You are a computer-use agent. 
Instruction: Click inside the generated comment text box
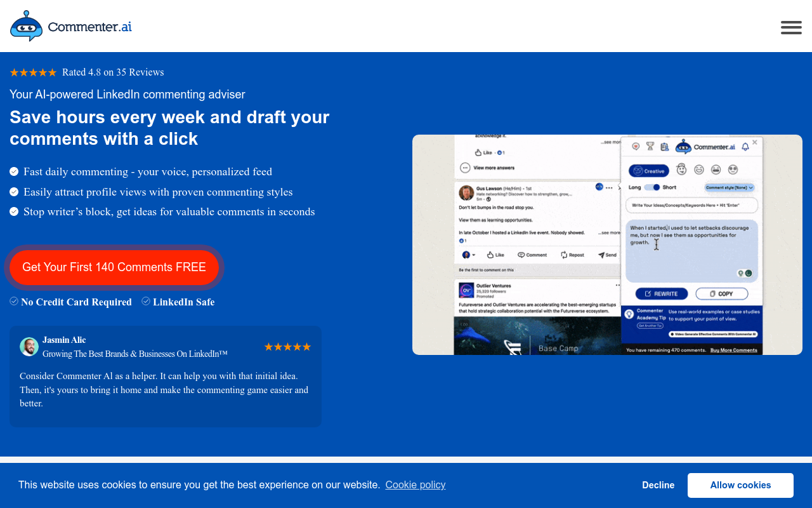point(691,251)
